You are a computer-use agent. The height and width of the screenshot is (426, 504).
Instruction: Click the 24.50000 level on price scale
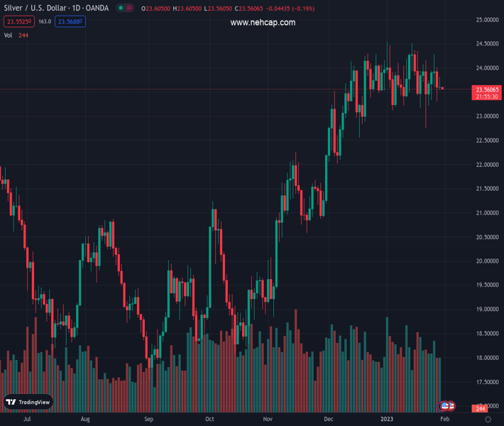486,44
